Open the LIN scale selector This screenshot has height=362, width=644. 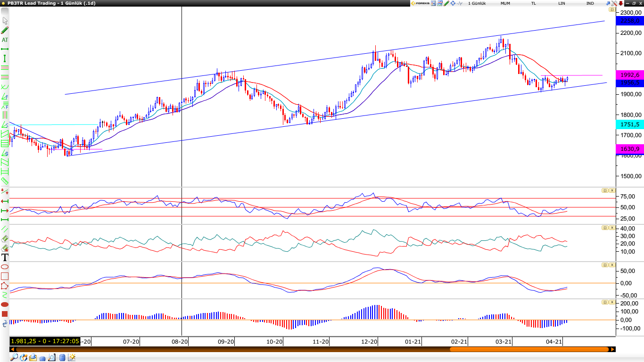pyautogui.click(x=561, y=3)
